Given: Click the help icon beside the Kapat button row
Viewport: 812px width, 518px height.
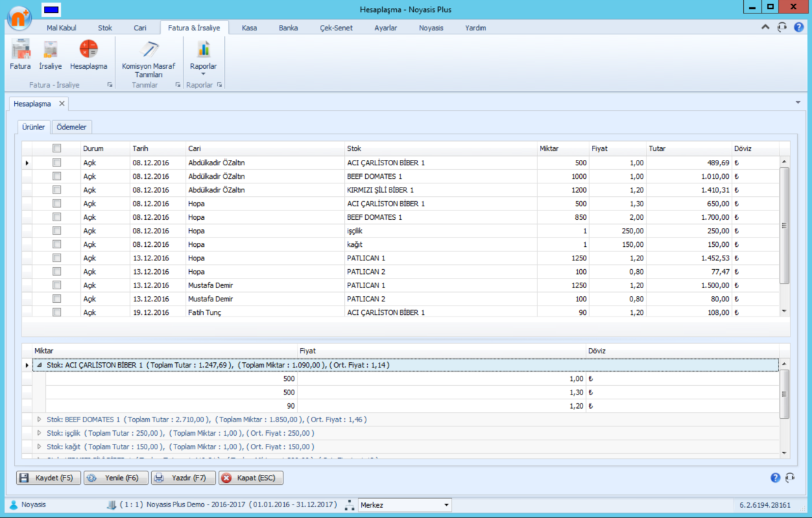Looking at the screenshot, I should [x=776, y=478].
